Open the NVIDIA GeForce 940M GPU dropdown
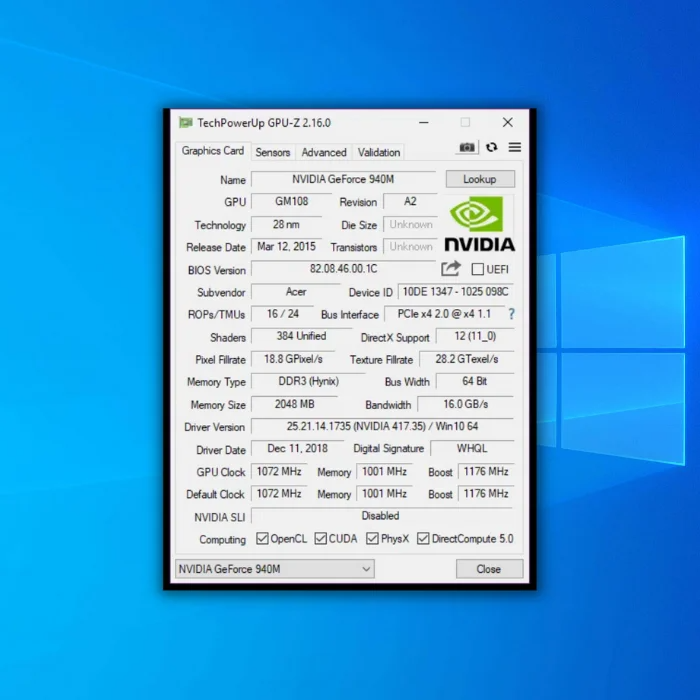The width and height of the screenshot is (700, 700). (275, 569)
